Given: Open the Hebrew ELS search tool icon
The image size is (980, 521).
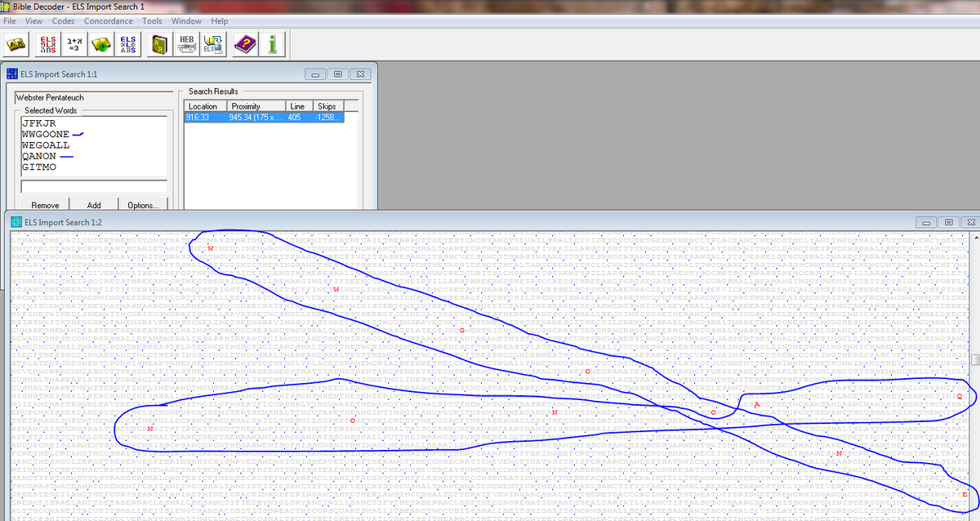Looking at the screenshot, I should pyautogui.click(x=49, y=45).
